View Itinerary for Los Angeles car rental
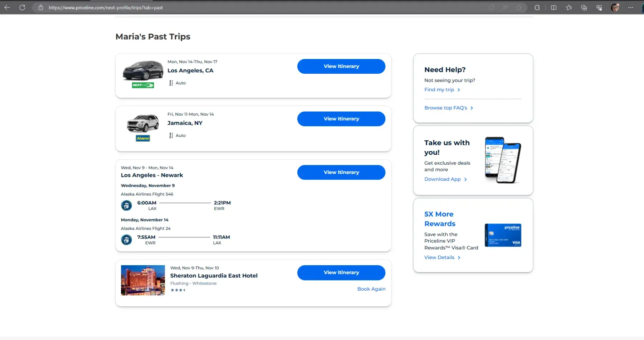644x340 pixels. coord(341,67)
